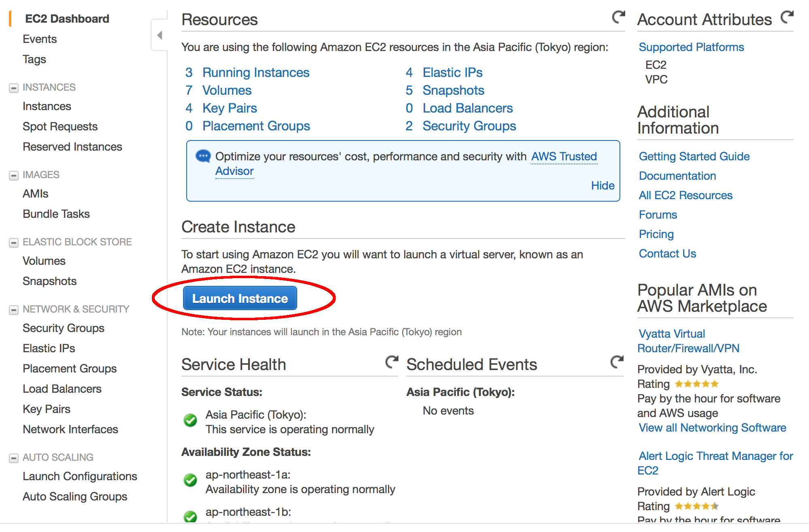Open the Contact Us link
Viewport: 809px width, 532px height.
coord(668,253)
